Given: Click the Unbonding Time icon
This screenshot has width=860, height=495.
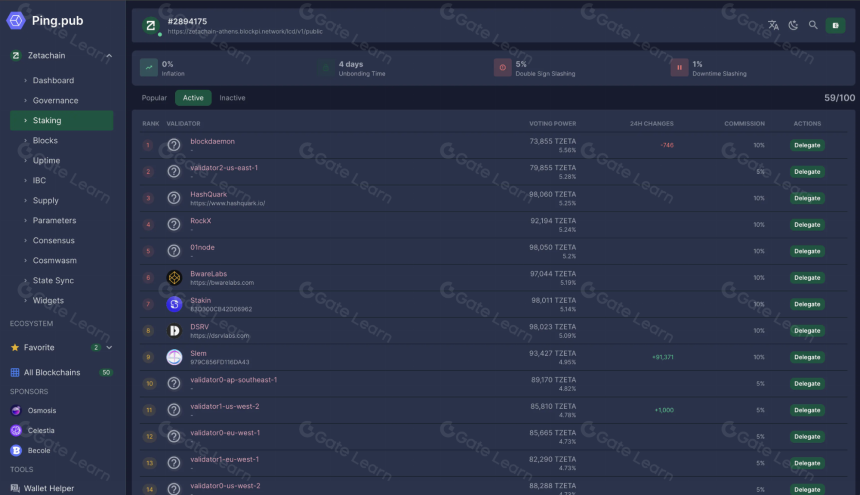Looking at the screenshot, I should [326, 67].
